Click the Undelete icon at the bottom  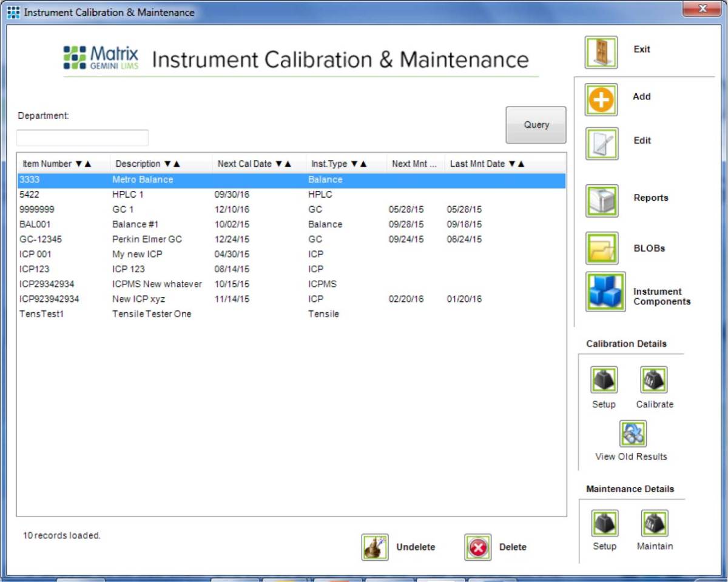click(374, 546)
